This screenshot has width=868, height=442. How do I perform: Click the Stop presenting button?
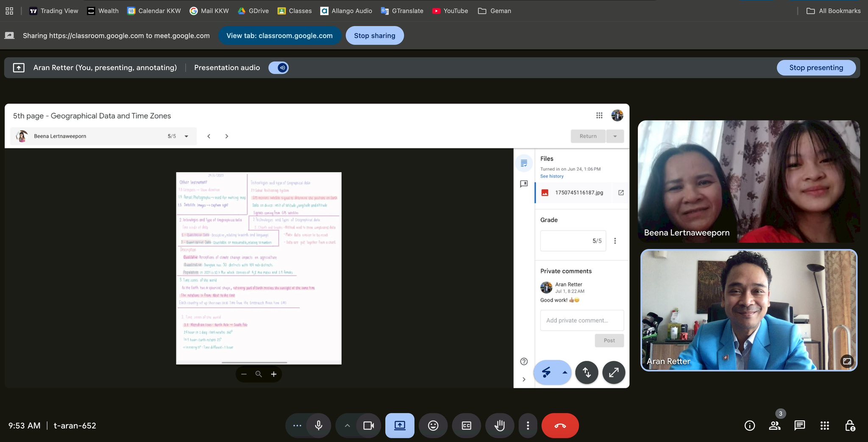(816, 68)
